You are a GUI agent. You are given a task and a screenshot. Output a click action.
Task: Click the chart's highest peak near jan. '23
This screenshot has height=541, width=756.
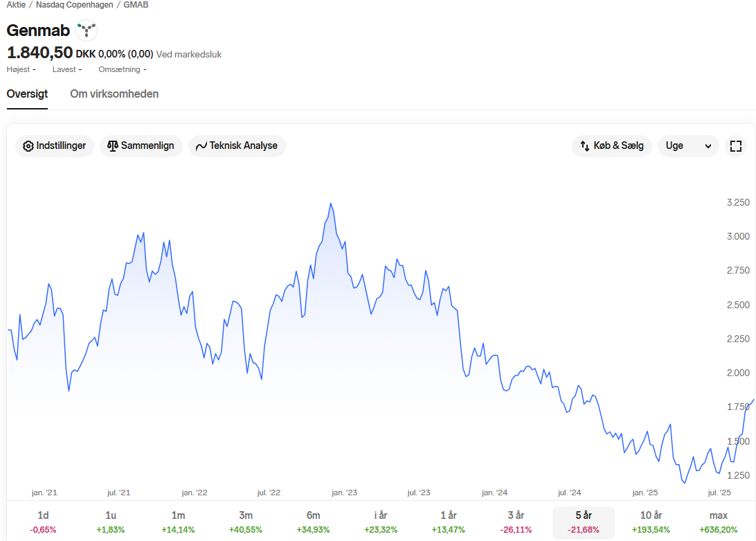pos(331,204)
